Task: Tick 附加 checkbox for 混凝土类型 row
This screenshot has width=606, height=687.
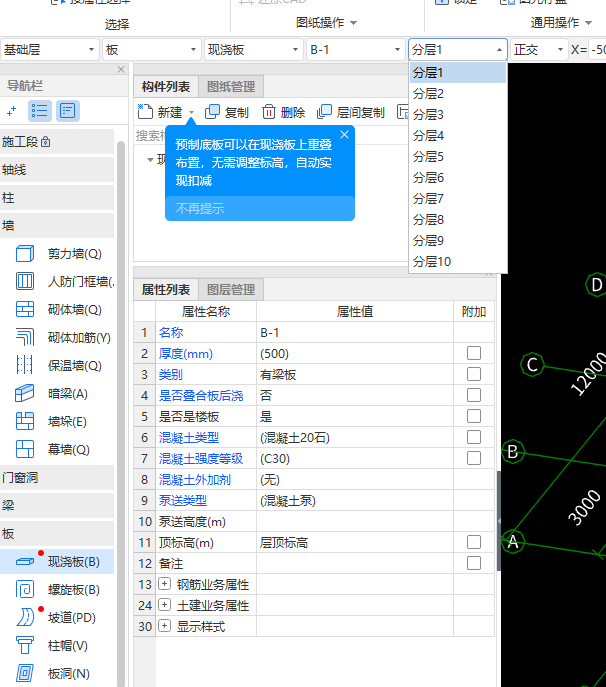Action: click(474, 437)
